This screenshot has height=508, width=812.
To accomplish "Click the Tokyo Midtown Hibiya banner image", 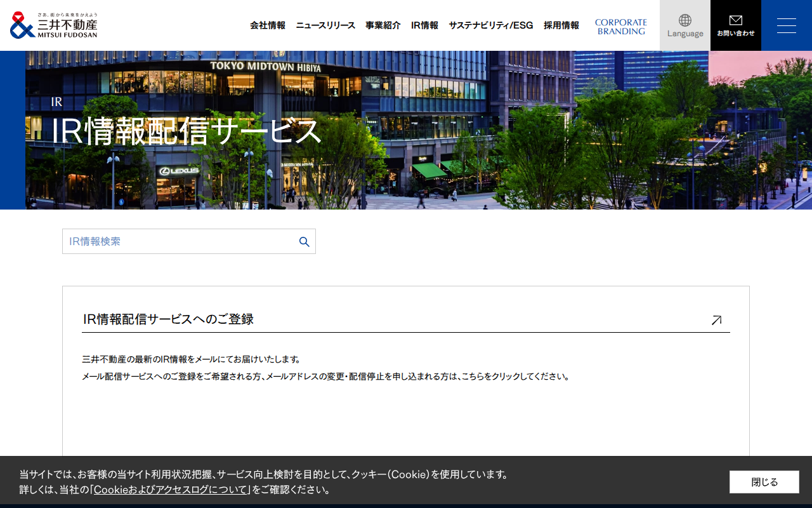I will 419,130.
